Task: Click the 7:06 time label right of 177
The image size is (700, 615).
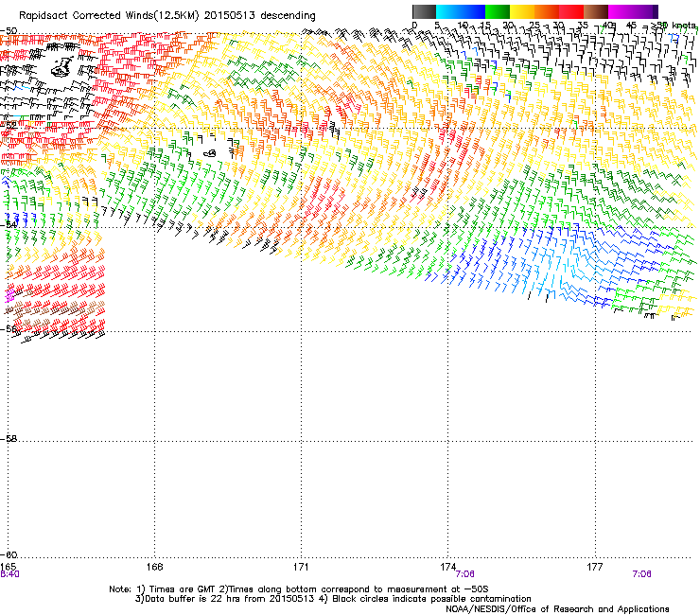Action: point(641,574)
